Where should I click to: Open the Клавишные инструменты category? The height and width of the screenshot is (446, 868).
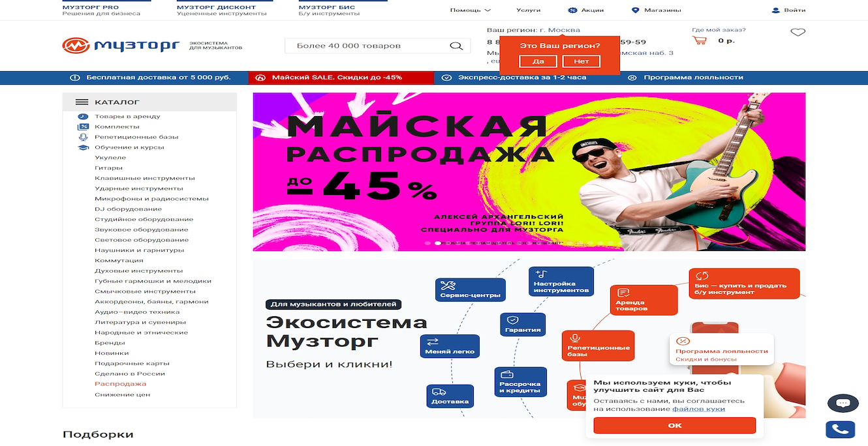coord(144,178)
